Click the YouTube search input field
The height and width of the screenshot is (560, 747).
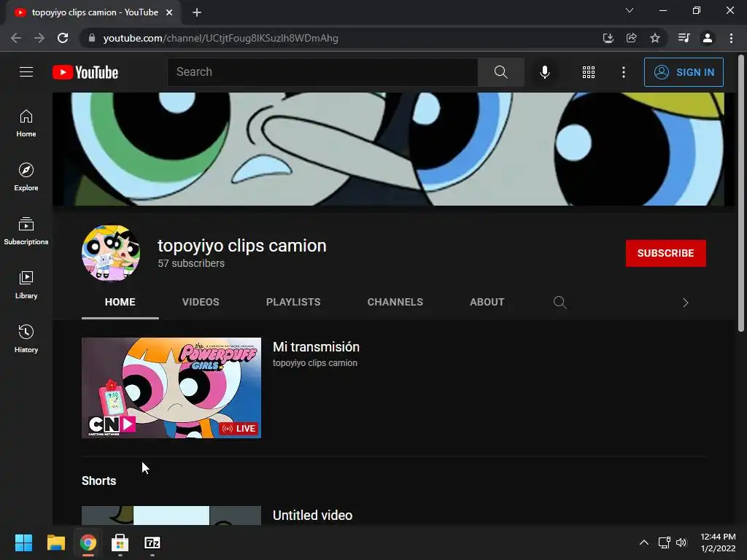322,72
